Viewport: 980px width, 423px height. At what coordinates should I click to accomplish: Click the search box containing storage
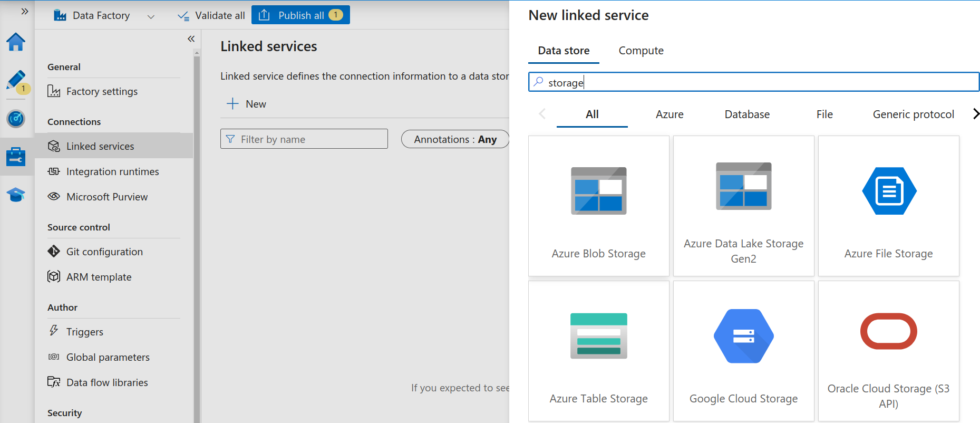click(754, 82)
